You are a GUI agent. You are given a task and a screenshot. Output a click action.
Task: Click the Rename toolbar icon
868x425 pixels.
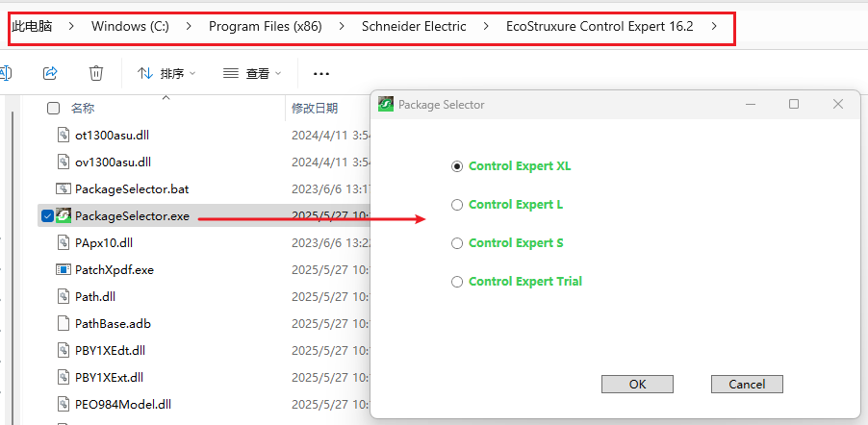coord(6,72)
